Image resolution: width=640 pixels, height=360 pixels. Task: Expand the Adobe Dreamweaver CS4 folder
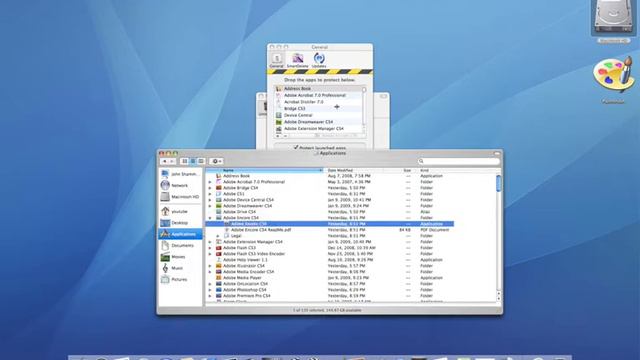click(x=210, y=206)
